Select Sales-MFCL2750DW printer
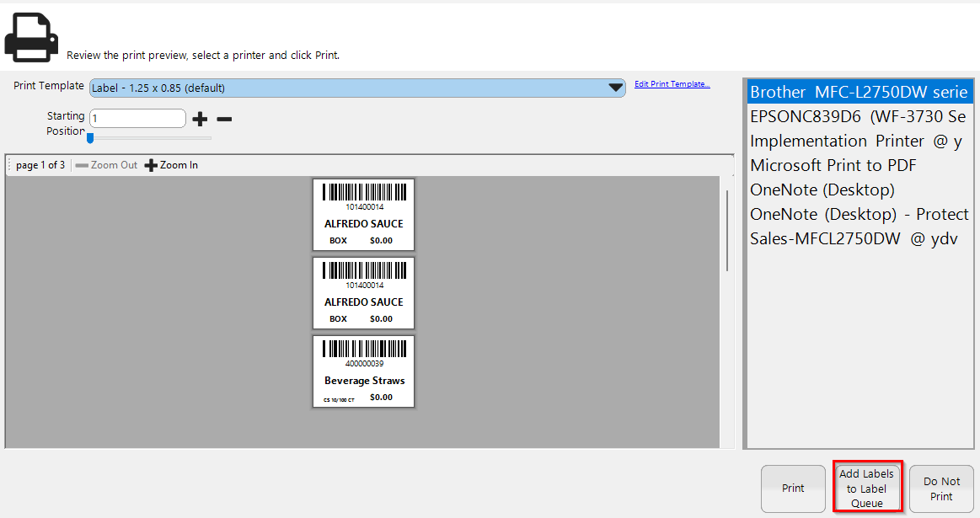Image resolution: width=980 pixels, height=518 pixels. pos(854,239)
